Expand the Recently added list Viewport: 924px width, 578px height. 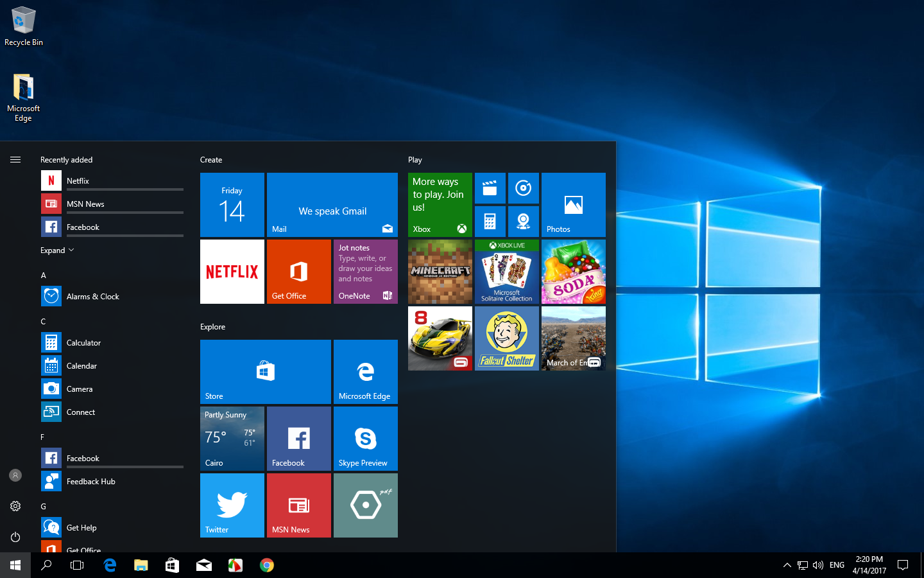click(57, 250)
